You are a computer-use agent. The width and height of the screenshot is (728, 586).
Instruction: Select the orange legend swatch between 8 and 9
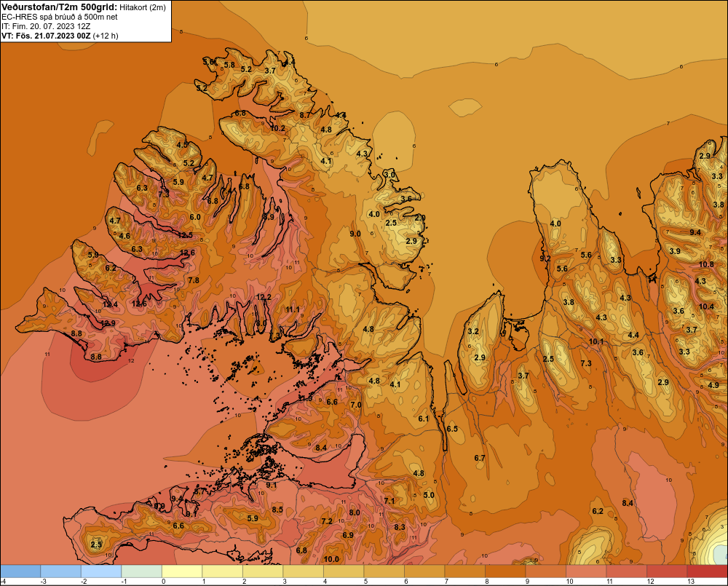coord(505,571)
